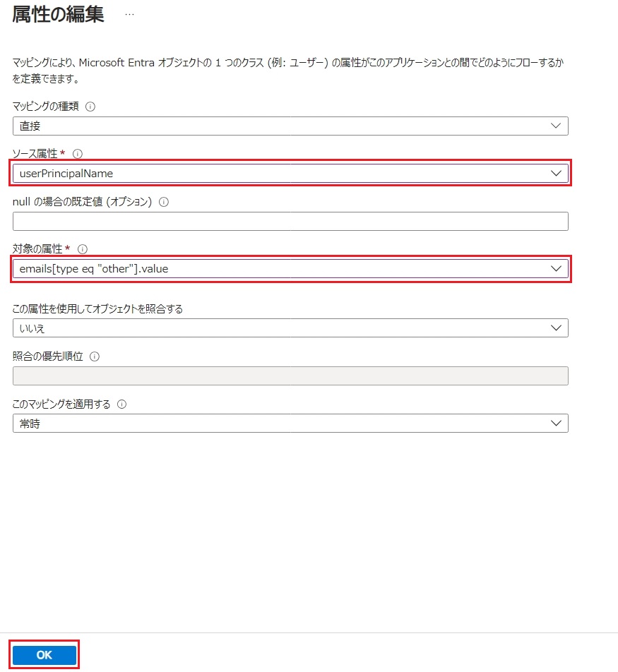Click the chevron arrow of ソース属性 combo box
Screen dimensions: 618x672
tap(557, 173)
